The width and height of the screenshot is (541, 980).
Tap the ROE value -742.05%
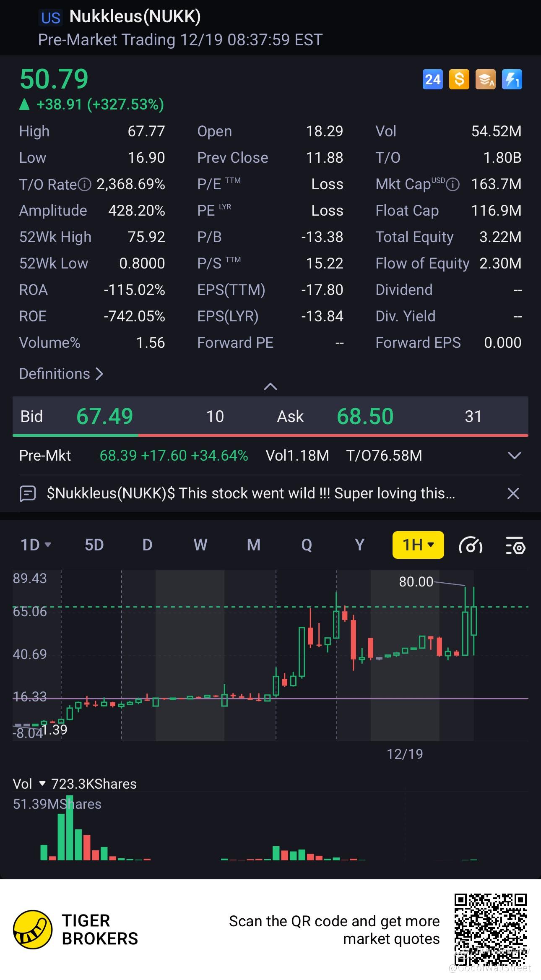pyautogui.click(x=134, y=316)
